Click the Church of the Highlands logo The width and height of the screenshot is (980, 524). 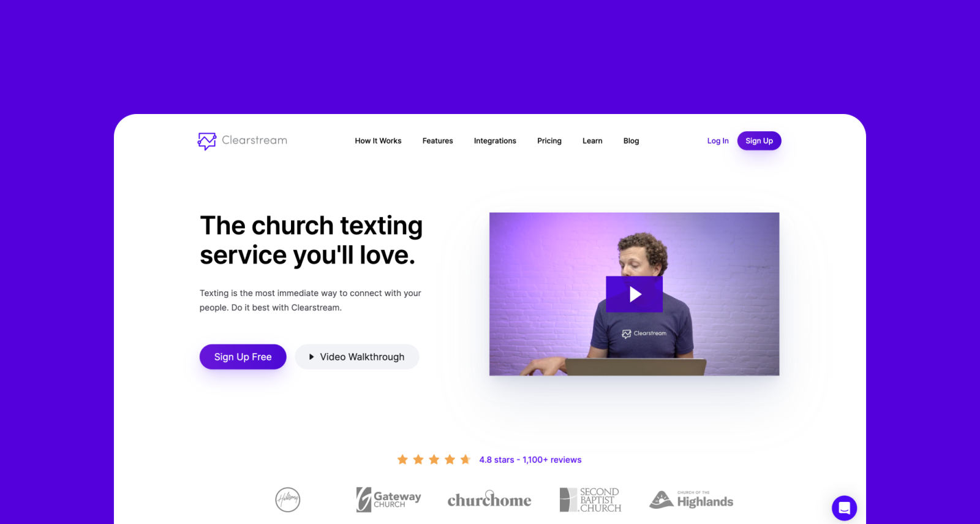[x=691, y=499]
